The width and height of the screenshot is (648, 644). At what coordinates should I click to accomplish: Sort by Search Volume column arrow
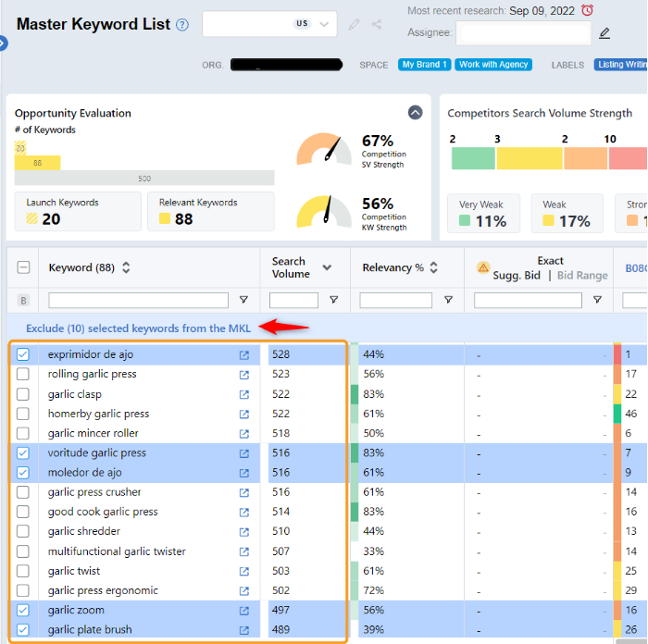click(327, 267)
